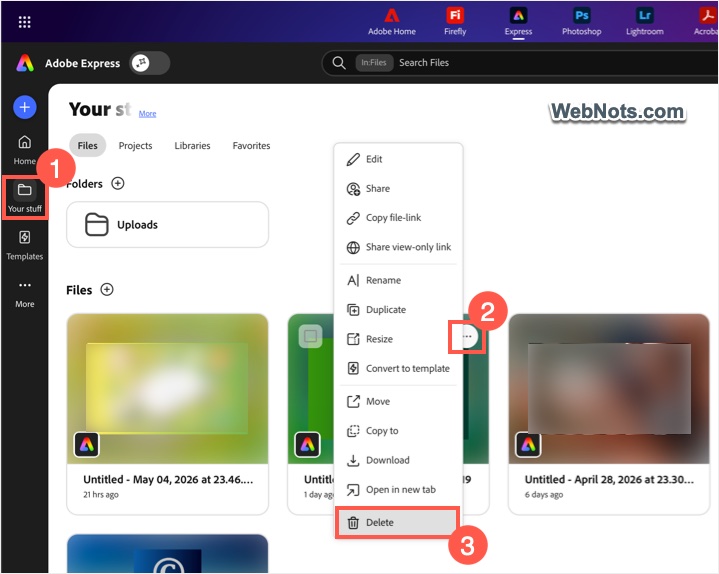
Task: Select Open in new tab option
Action: click(x=398, y=489)
